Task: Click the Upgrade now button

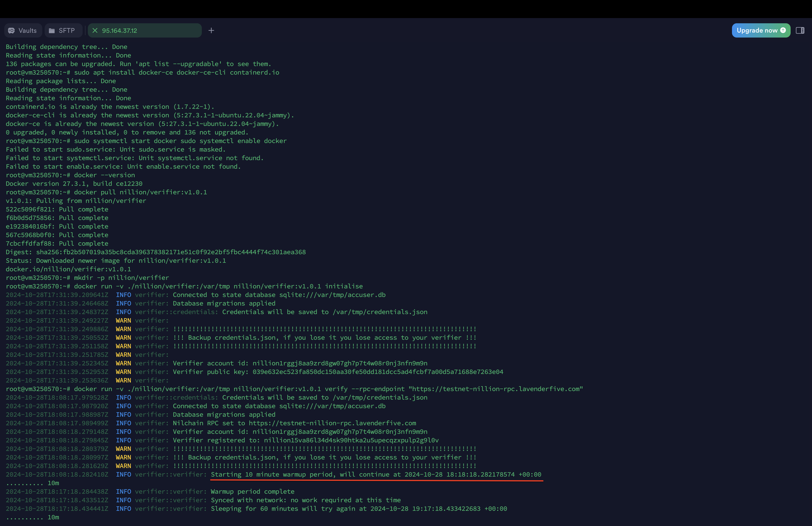Action: coord(761,30)
